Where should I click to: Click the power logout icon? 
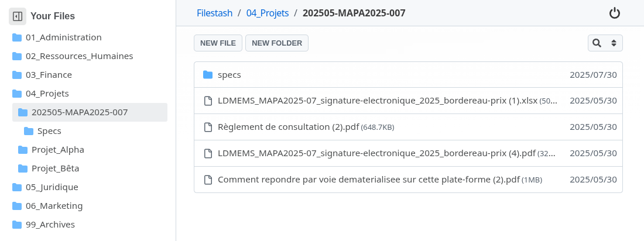(614, 13)
